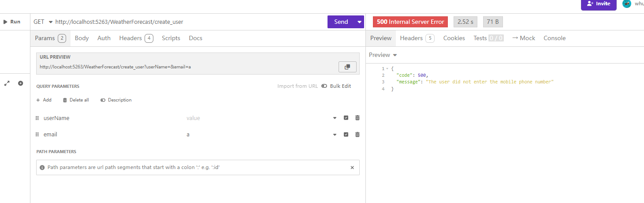The width and height of the screenshot is (644, 203).
Task: Open the Console tab
Action: click(554, 38)
